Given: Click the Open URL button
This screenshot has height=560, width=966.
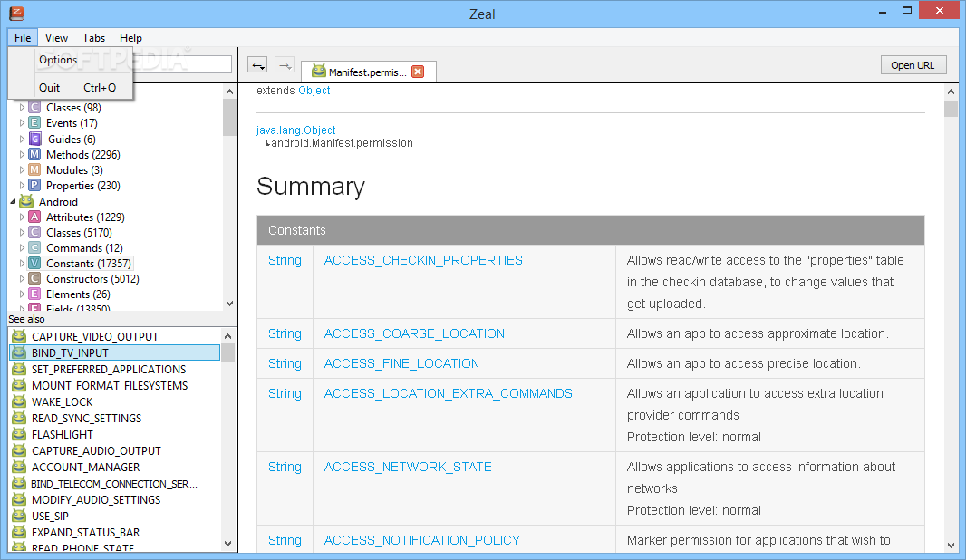Looking at the screenshot, I should 913,65.
